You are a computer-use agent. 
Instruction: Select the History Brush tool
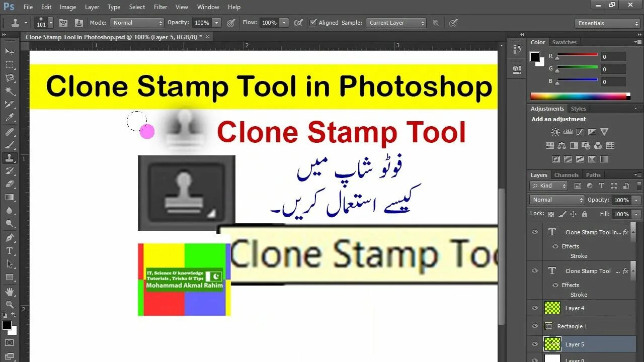(x=10, y=171)
